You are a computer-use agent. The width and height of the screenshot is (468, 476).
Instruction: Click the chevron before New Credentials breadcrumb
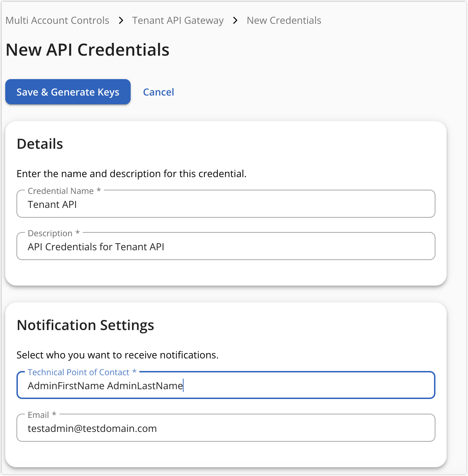point(235,21)
